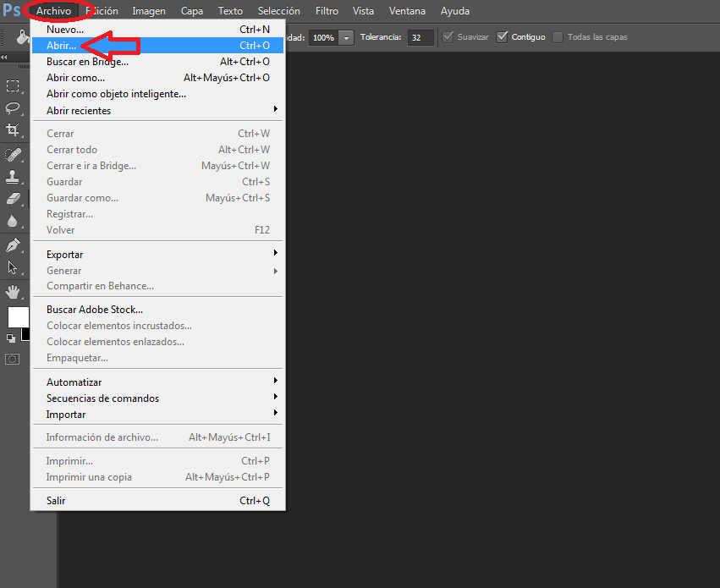The height and width of the screenshot is (588, 720).
Task: Choose Salir to quit Photoshop
Action: (157, 500)
